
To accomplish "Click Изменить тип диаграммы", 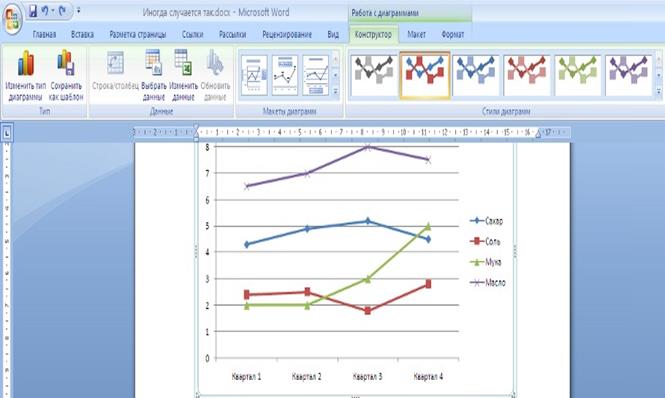I will click(25, 75).
